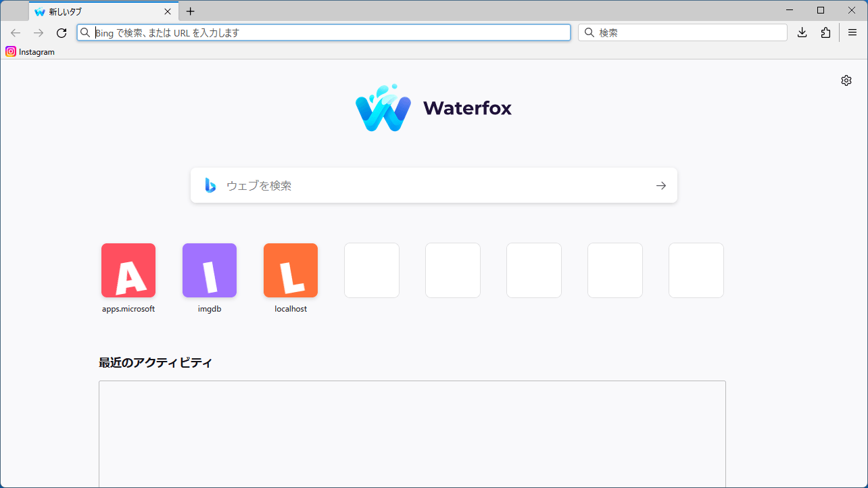Focus the URL address bar
This screenshot has width=868, height=488.
(x=324, y=32)
